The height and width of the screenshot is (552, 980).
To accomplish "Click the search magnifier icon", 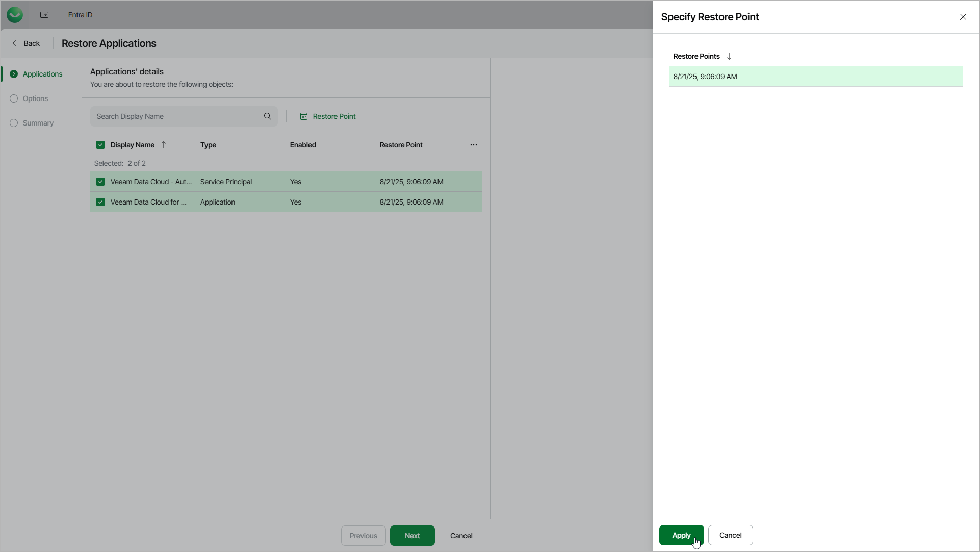I will [268, 116].
